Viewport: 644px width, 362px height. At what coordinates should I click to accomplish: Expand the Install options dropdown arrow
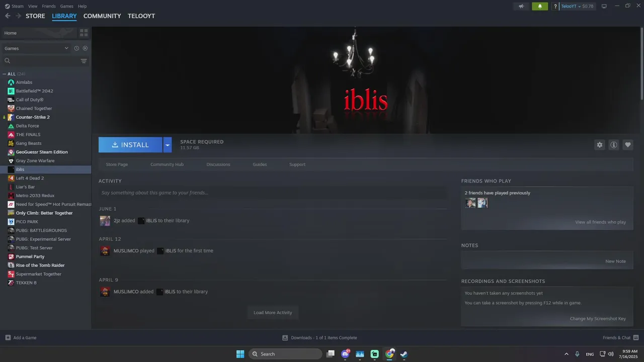click(168, 145)
